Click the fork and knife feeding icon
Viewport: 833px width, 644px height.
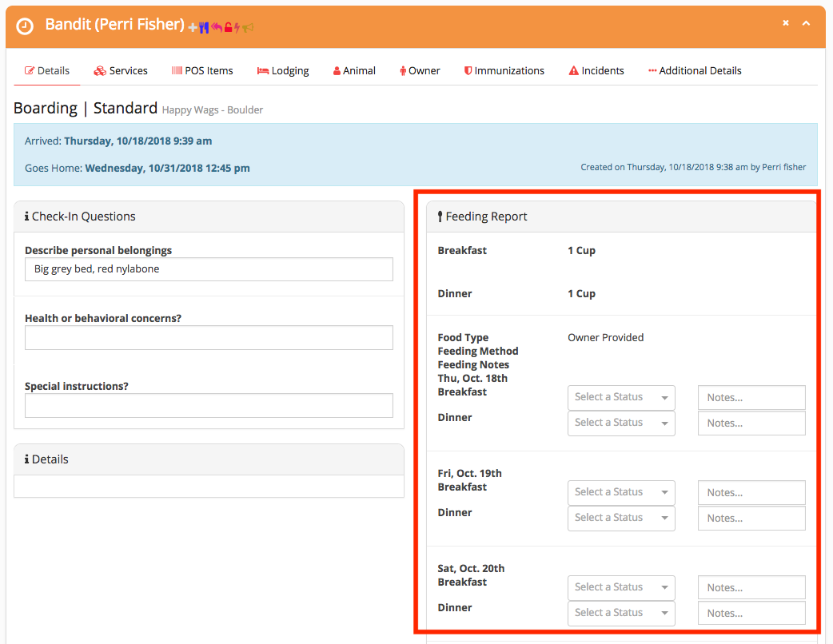(205, 27)
